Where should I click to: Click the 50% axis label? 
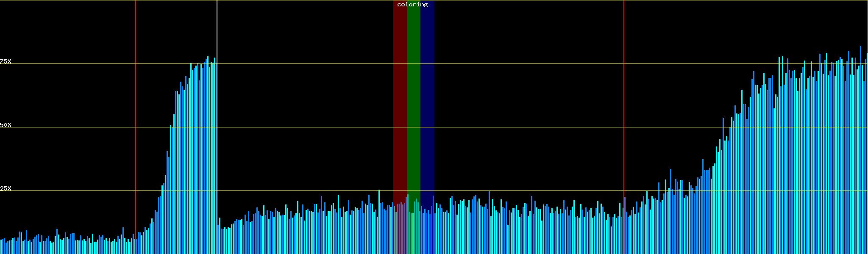[x=6, y=125]
